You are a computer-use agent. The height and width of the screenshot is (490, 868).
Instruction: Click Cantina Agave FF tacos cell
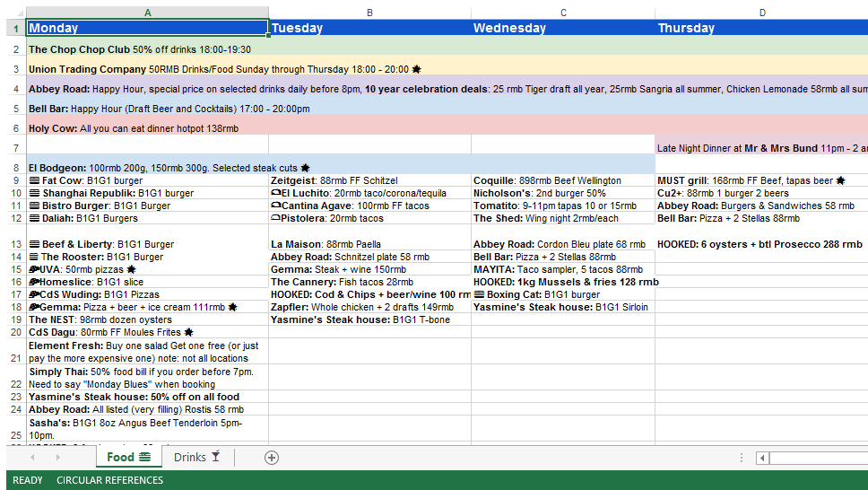tap(369, 206)
